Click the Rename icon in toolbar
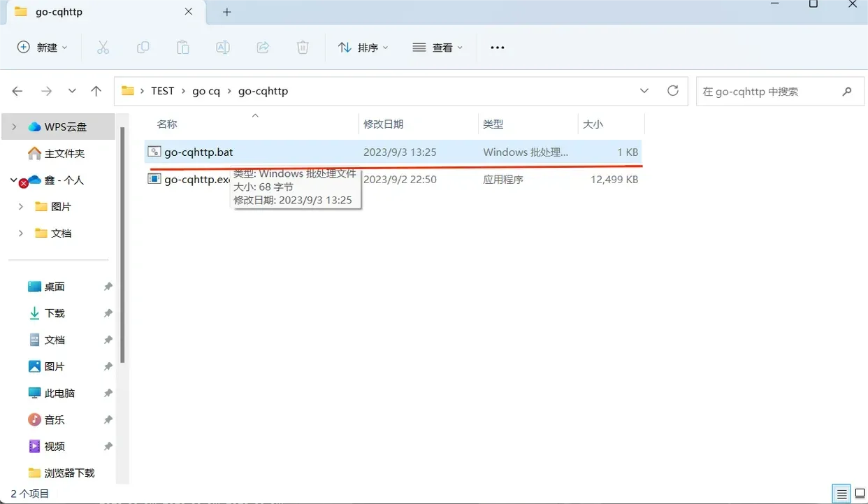Screen dimensions: 868x504 point(222,48)
